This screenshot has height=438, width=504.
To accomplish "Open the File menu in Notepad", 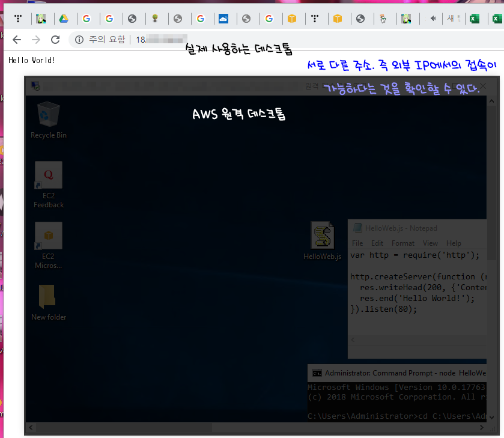I will pos(357,243).
